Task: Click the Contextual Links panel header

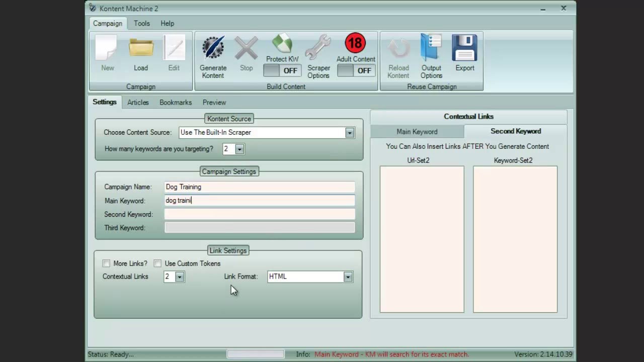Action: [x=468, y=117]
